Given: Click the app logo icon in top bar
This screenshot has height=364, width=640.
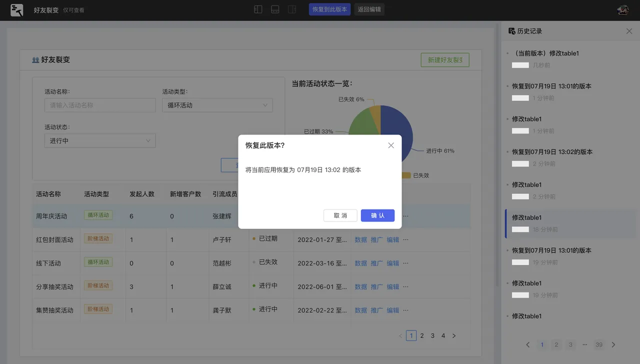Looking at the screenshot, I should pos(16,9).
